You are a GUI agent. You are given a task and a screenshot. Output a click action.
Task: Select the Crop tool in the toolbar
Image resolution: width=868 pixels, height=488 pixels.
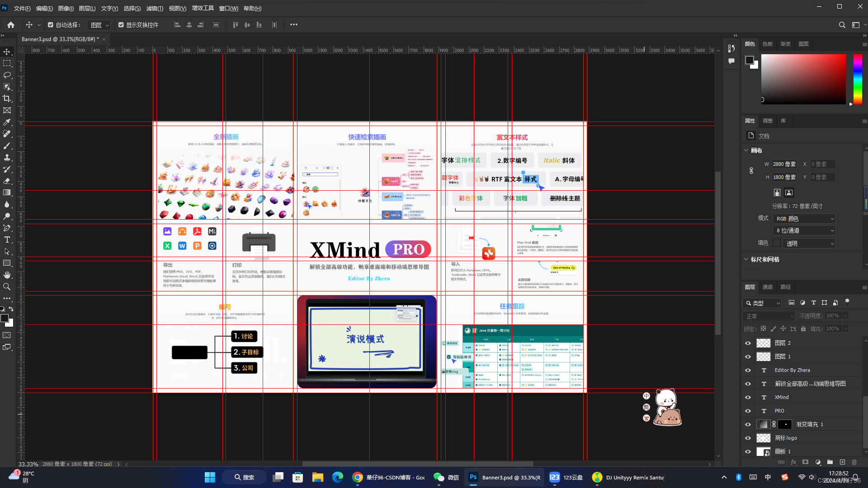tap(7, 99)
